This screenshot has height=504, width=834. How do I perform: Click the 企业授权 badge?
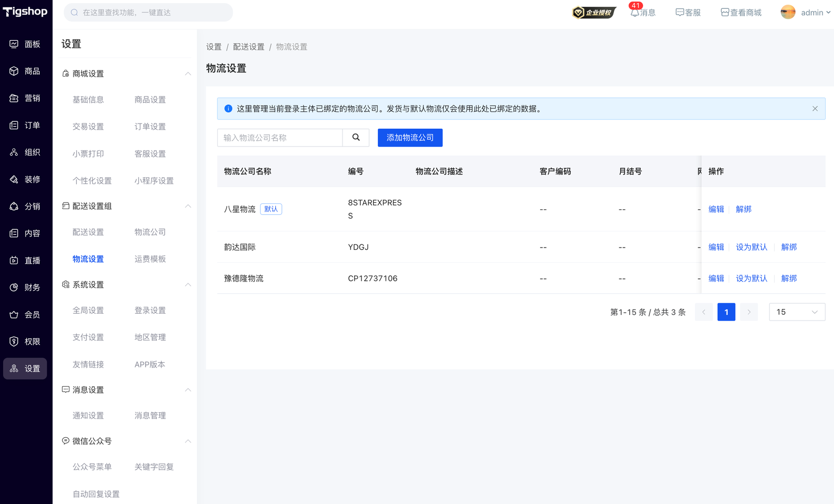pos(594,13)
